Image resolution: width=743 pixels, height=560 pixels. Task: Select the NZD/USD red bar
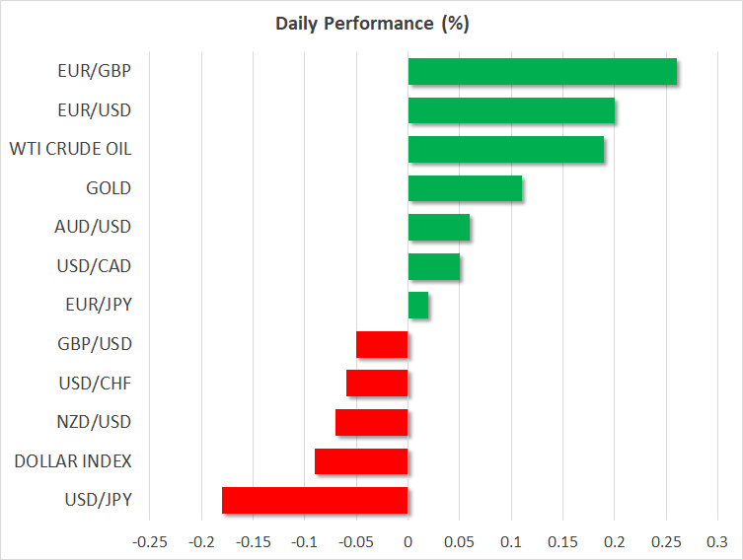[x=372, y=422]
